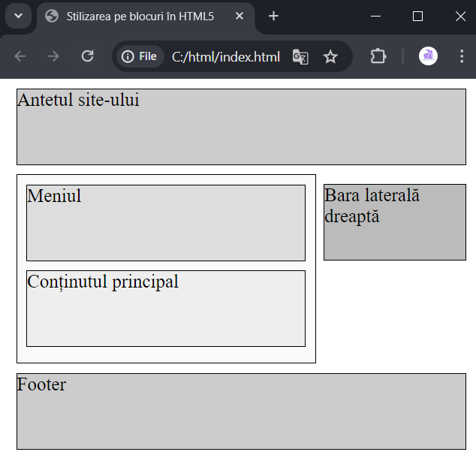The image size is (476, 461).
Task: Close the Stilizarea pe blocuri tab
Action: click(x=240, y=16)
